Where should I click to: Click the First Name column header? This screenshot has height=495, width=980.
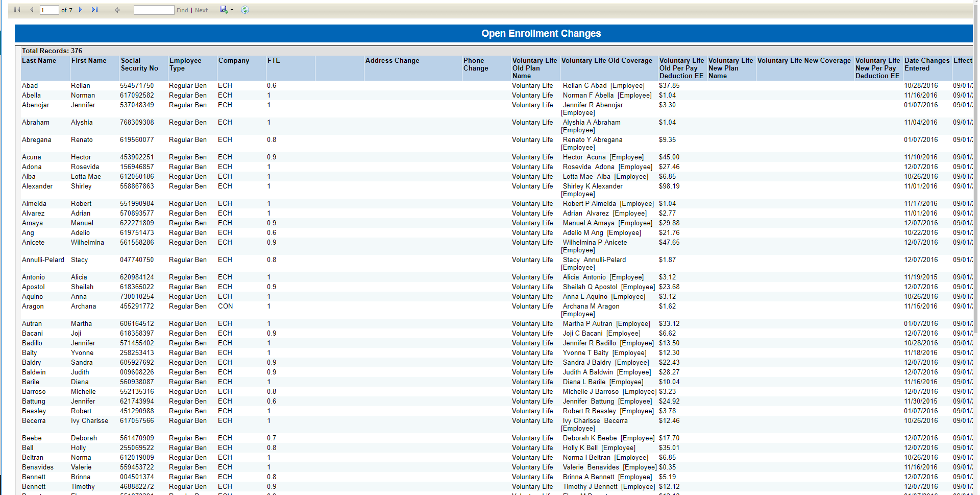tap(89, 60)
